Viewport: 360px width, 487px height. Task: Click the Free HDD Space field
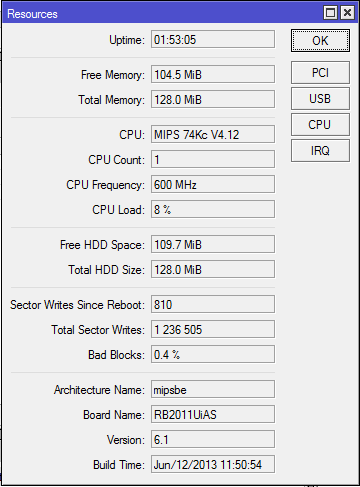pos(213,244)
